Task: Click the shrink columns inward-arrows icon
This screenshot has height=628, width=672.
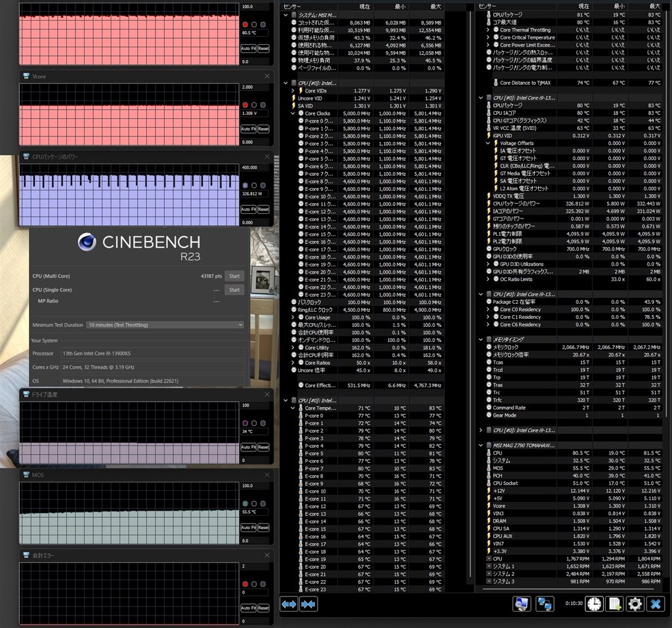Action: click(x=308, y=604)
